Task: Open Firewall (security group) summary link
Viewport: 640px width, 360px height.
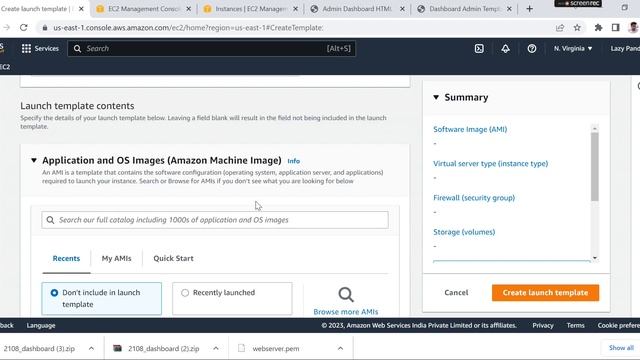Action: 474,198
